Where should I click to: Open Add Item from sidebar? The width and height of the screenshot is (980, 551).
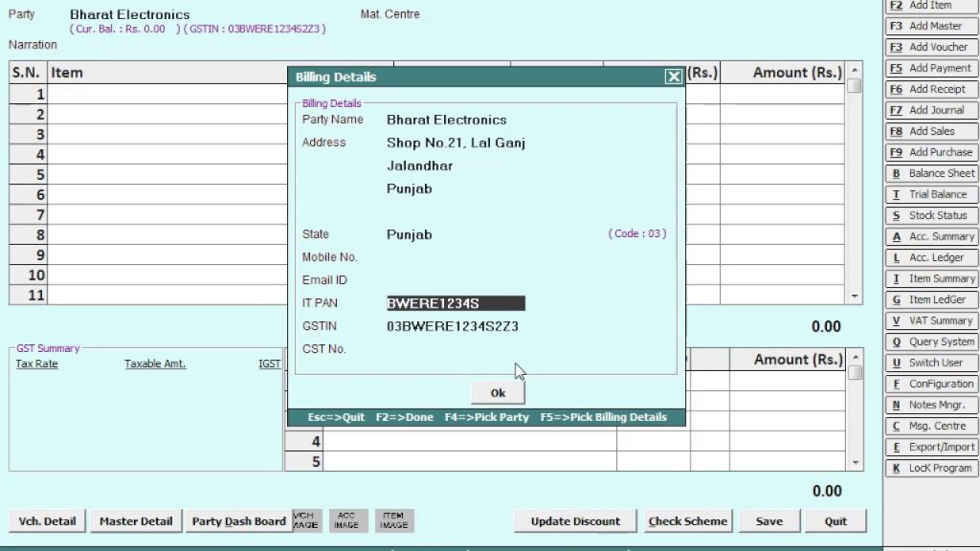[931, 6]
